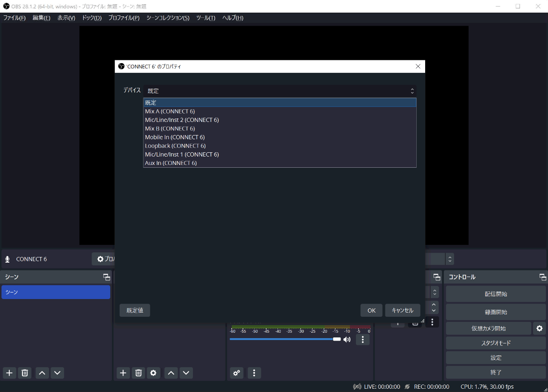The height and width of the screenshot is (392, 548).
Task: Click the LIVE broadcast status icon
Action: click(x=357, y=387)
